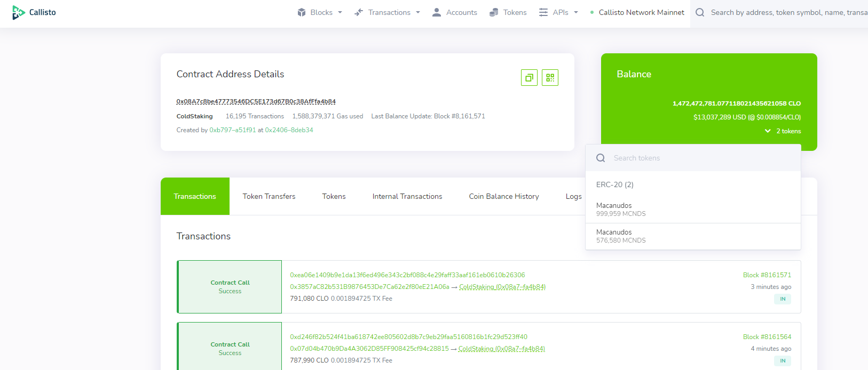Open transaction hash 0xd246f82b524f41ba...

coord(408,337)
